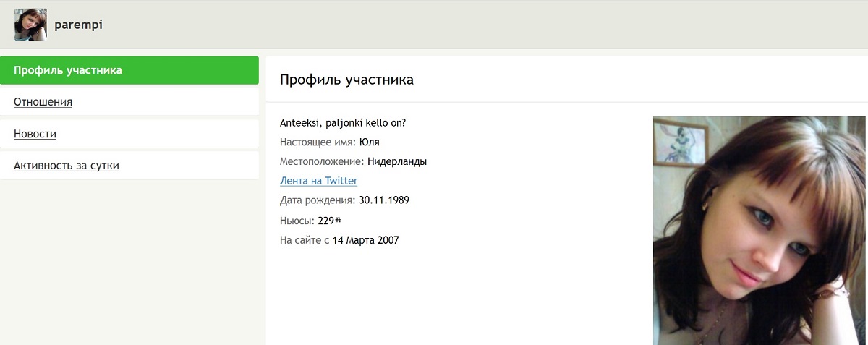Image resolution: width=868 pixels, height=345 pixels.
Task: Click the nyus currency icon after 229
Action: pos(338,221)
